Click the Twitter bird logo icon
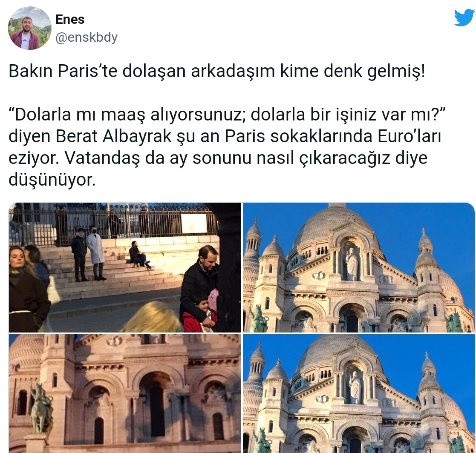Screen dimensions: 476x453 464,17
